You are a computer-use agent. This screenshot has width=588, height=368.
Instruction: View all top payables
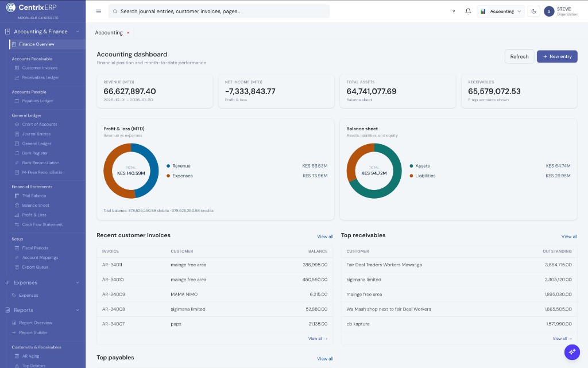325,359
